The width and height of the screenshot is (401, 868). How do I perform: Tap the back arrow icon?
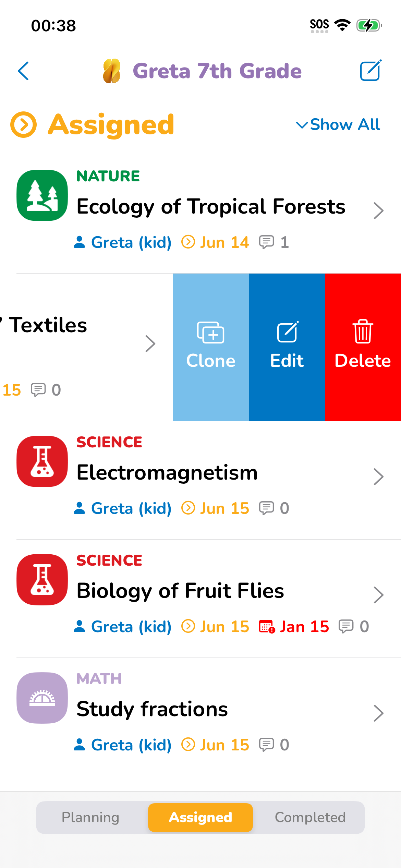tap(23, 71)
